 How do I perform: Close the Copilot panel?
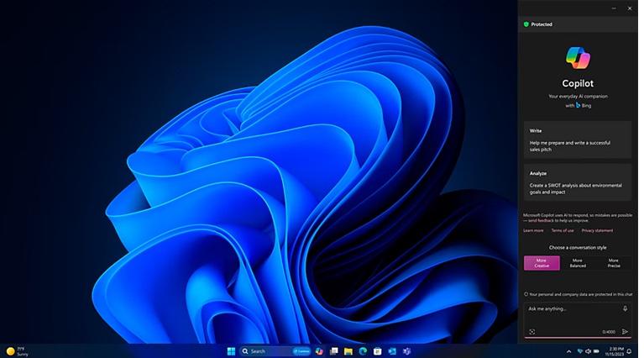pos(630,8)
